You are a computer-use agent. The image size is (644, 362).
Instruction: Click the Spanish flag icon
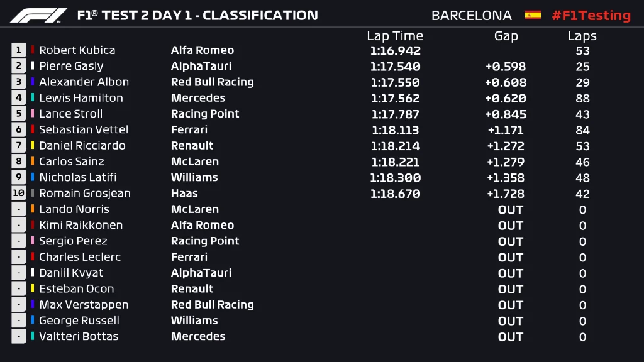(x=533, y=15)
